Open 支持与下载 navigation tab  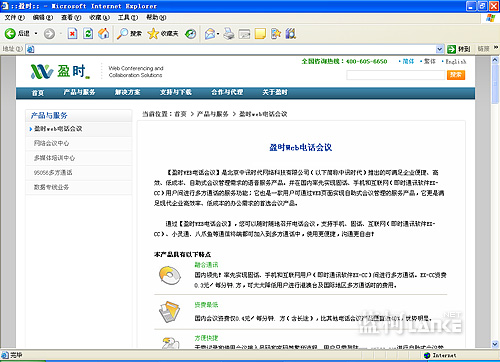point(176,92)
